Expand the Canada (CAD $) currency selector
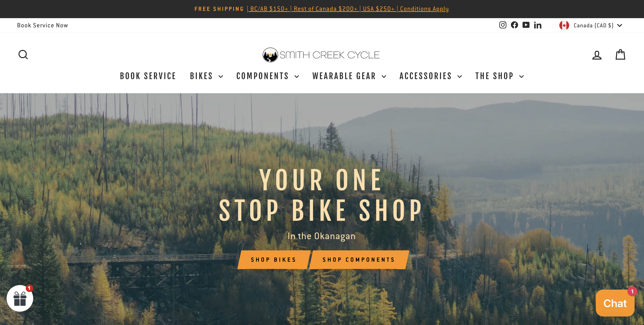Image resolution: width=644 pixels, height=325 pixels. [x=590, y=25]
